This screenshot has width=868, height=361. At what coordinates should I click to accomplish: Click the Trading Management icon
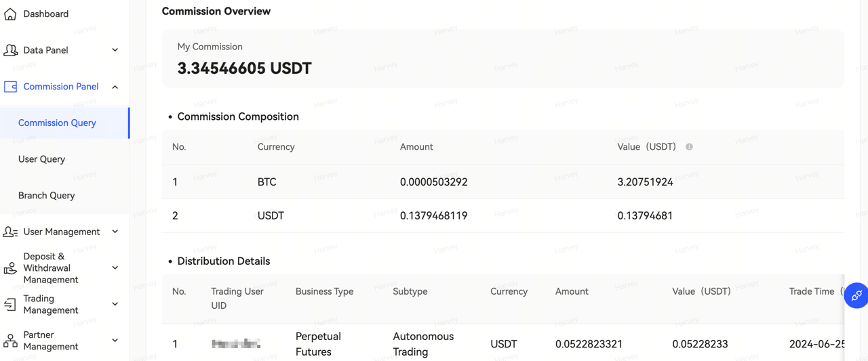click(10, 304)
